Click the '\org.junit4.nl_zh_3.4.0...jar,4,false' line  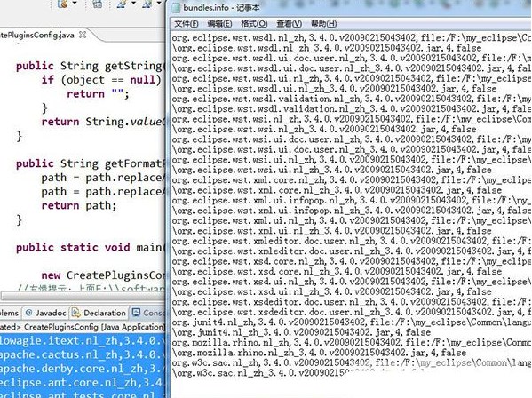[x=301, y=332]
